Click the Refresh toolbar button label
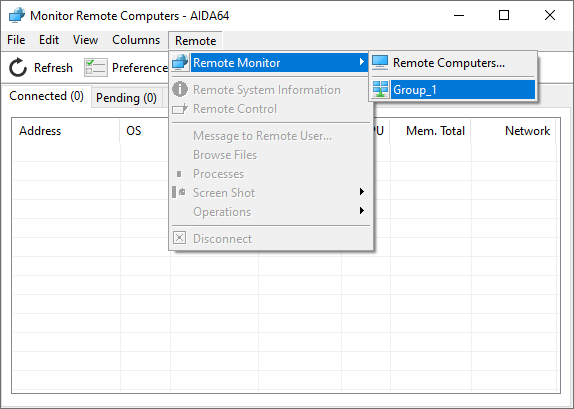The image size is (574, 409). [53, 68]
